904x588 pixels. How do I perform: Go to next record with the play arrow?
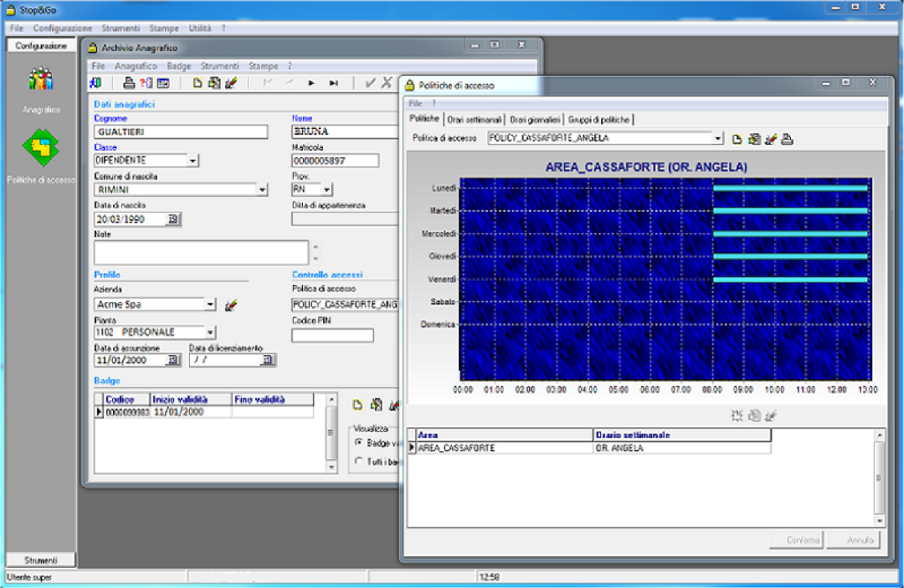(x=311, y=83)
